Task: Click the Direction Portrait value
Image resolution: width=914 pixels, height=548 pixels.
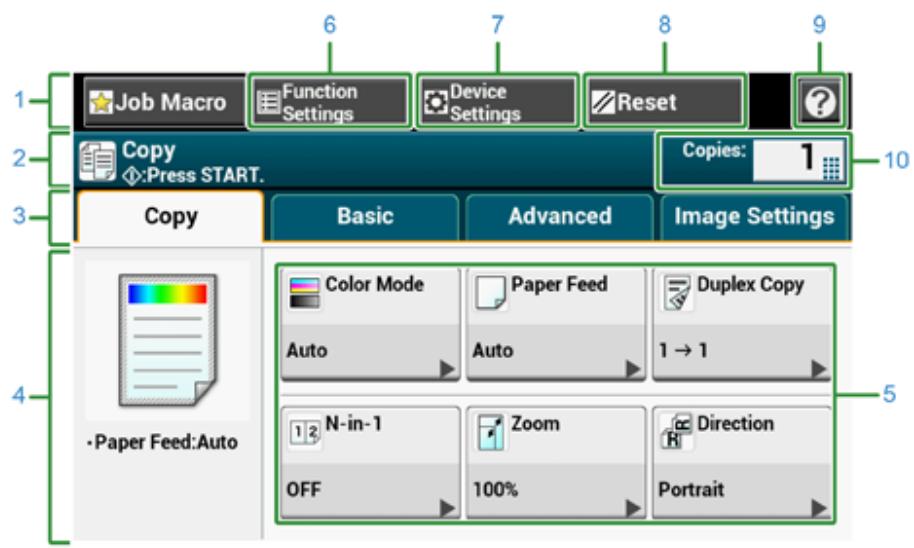Action: coord(691,490)
